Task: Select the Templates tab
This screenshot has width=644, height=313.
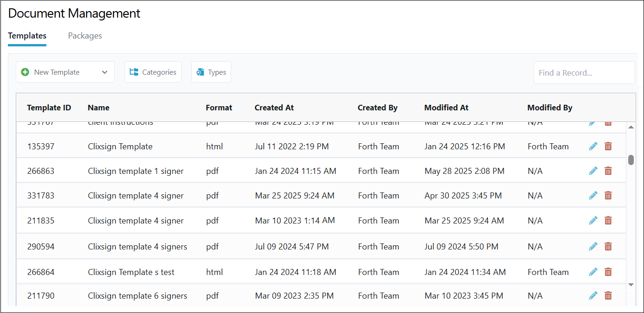Action: pos(27,36)
